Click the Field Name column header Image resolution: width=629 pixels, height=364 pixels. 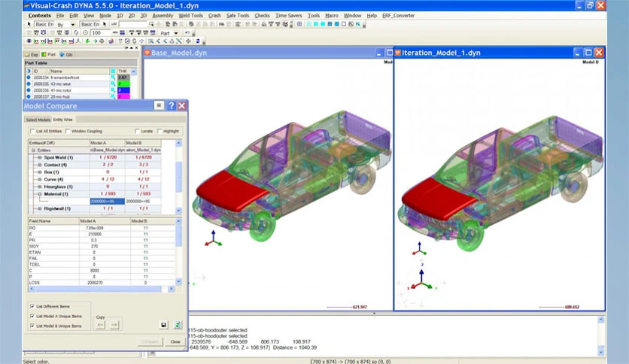[53, 221]
